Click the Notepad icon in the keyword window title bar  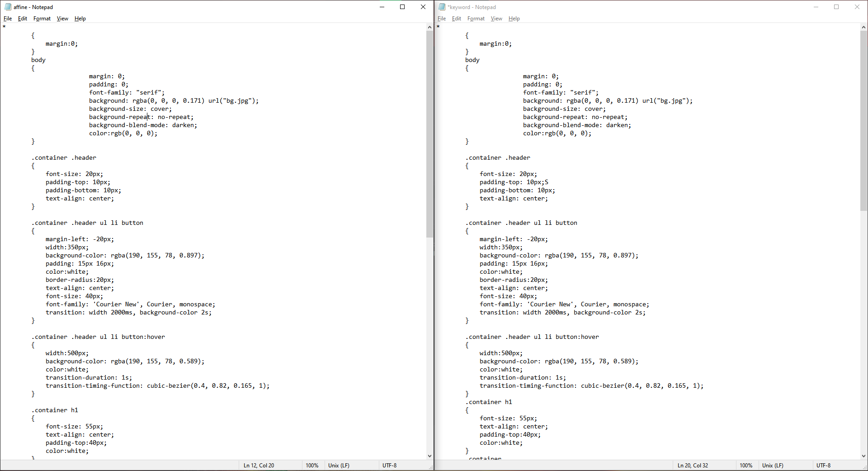point(442,7)
